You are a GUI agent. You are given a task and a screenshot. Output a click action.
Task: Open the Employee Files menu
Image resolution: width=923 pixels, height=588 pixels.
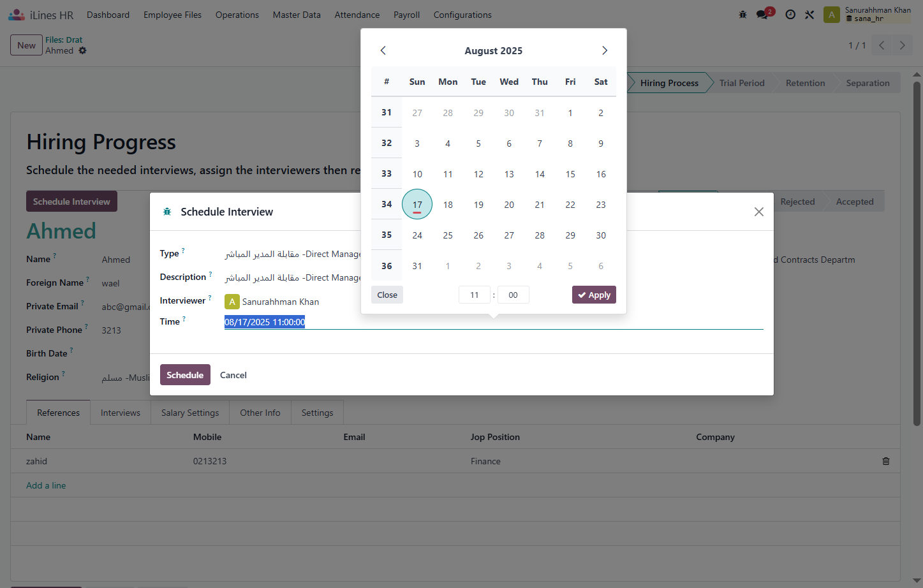[x=173, y=15]
